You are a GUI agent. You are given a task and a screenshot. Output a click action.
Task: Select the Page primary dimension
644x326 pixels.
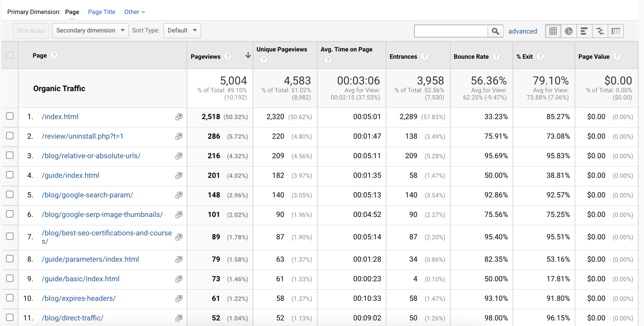pos(72,12)
